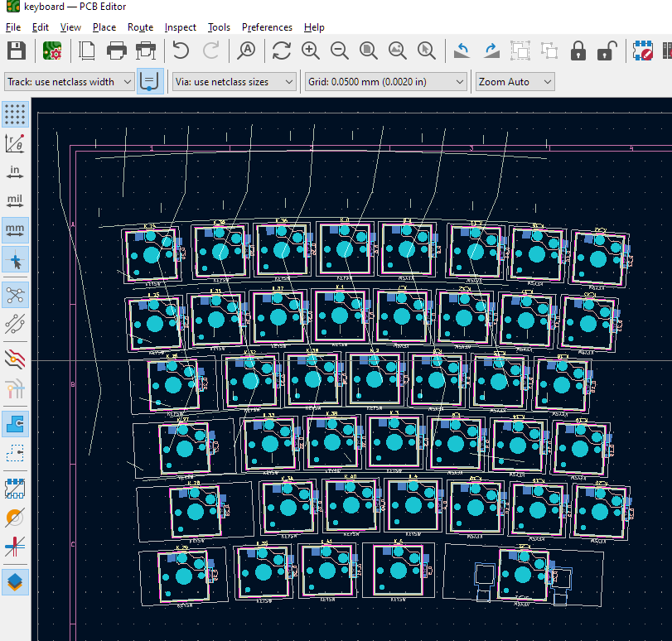Screen dimensions: 672x641
Task: Toggle polar coordinates display
Action: point(16,143)
